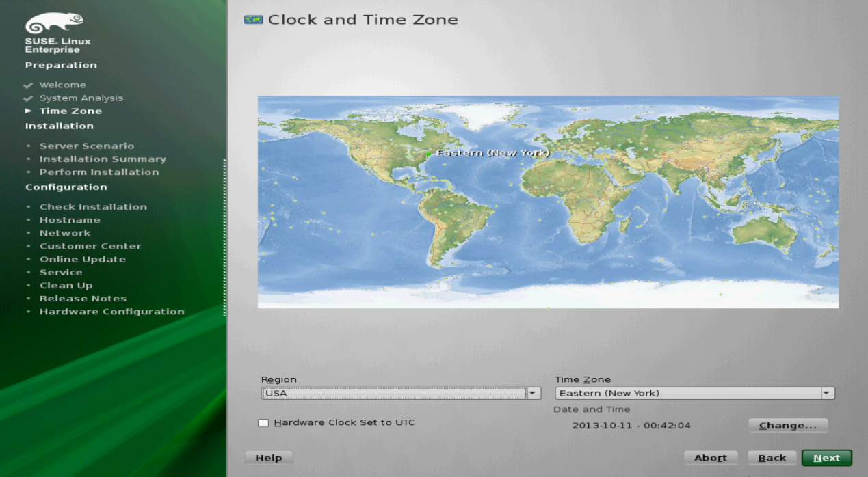Select Check Installation step in sidebar

click(x=93, y=206)
